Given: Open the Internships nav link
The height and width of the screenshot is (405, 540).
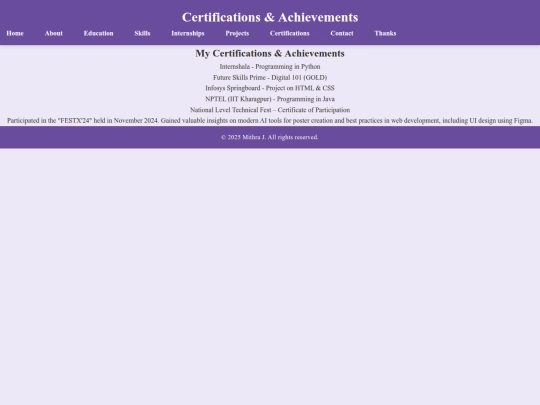Looking at the screenshot, I should [188, 33].
